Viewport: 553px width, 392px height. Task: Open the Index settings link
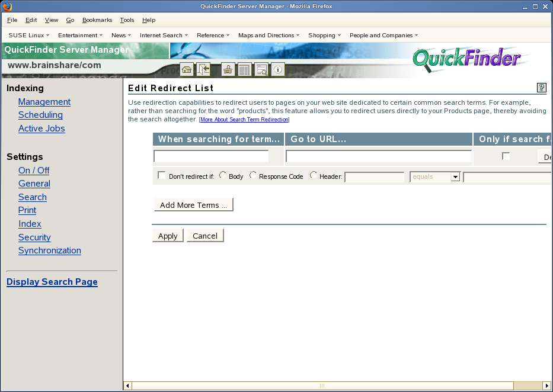pos(30,224)
